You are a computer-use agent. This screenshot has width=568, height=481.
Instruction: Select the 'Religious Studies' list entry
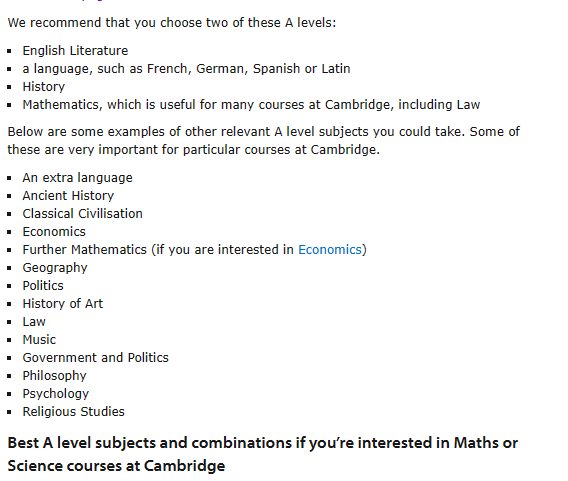tap(74, 411)
